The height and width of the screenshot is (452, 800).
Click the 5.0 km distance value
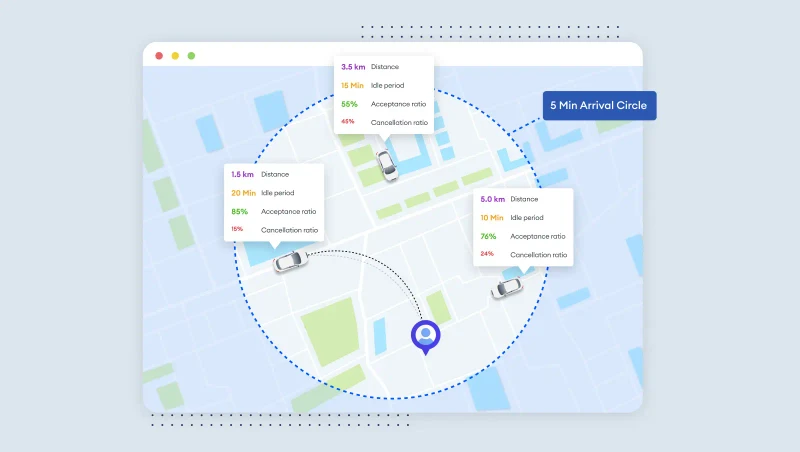(492, 199)
